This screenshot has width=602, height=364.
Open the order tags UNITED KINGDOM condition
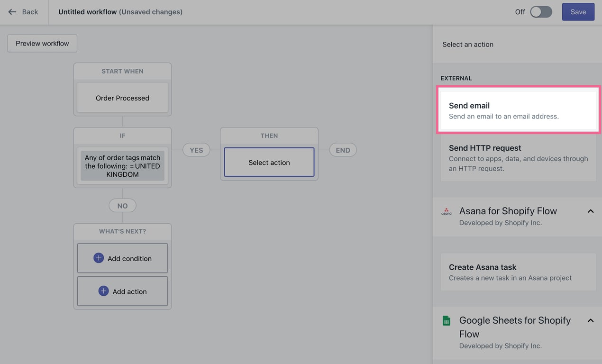[x=122, y=166]
